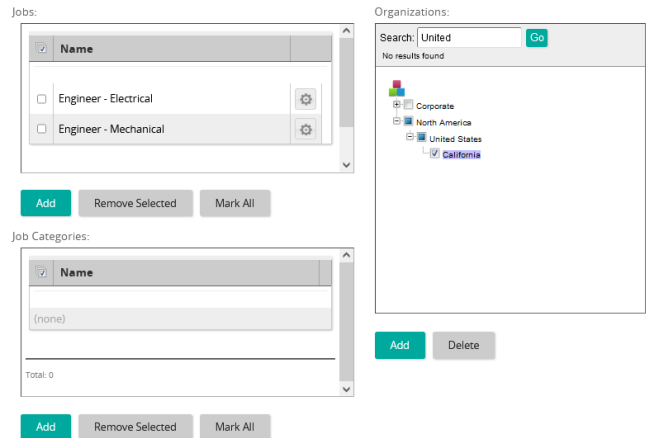Click the Engineer - Electrical job name

click(105, 99)
